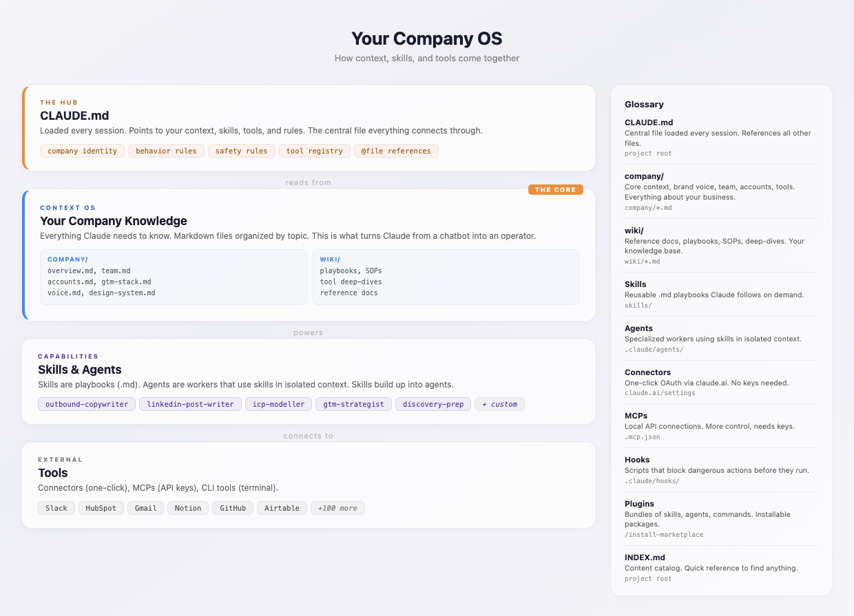Select the company identity tag
This screenshot has height=616, width=854.
pos(83,151)
